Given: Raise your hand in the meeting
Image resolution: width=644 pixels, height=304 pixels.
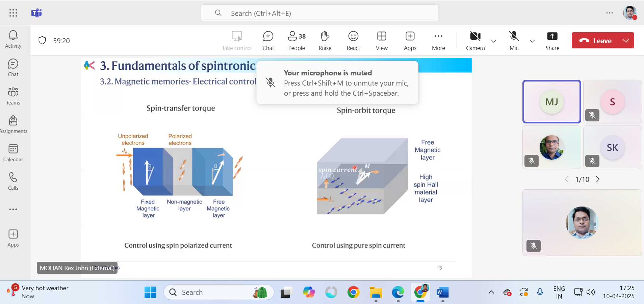Looking at the screenshot, I should click(325, 41).
